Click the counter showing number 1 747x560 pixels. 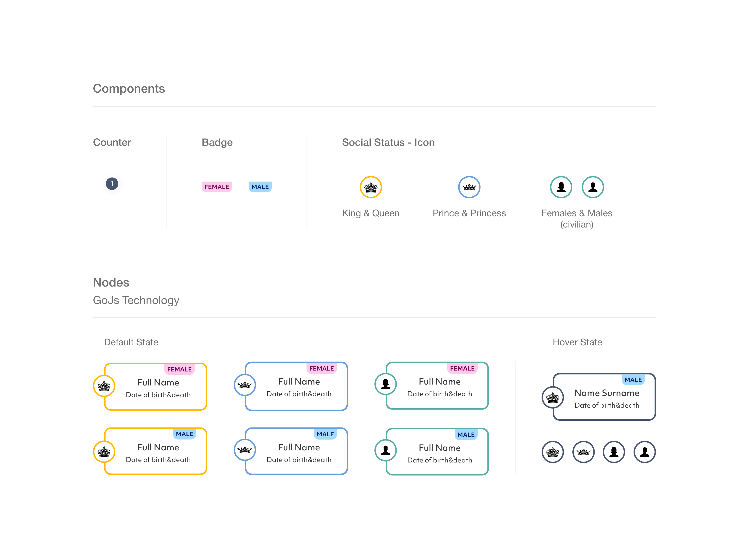click(112, 183)
